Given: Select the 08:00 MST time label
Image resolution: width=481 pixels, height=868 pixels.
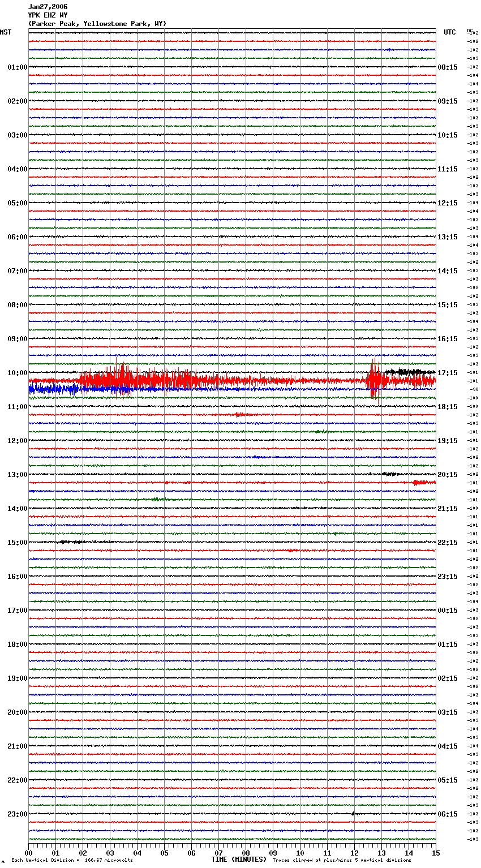Looking at the screenshot, I should 18,305.
